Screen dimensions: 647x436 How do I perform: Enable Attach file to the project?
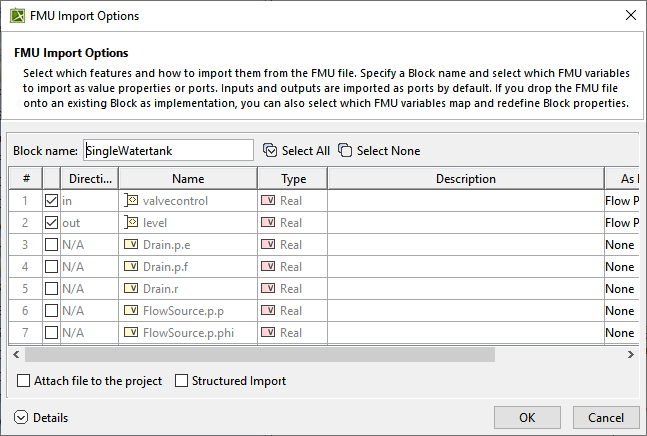coord(24,381)
